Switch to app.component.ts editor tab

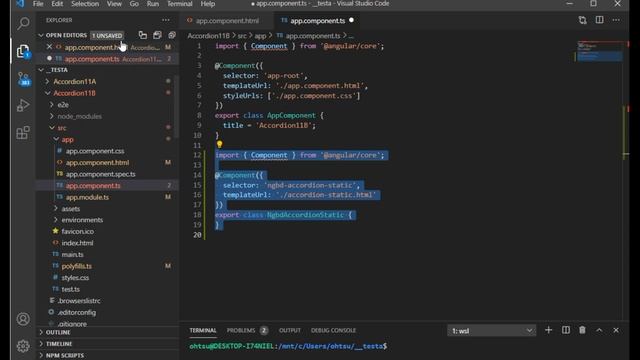318,20
